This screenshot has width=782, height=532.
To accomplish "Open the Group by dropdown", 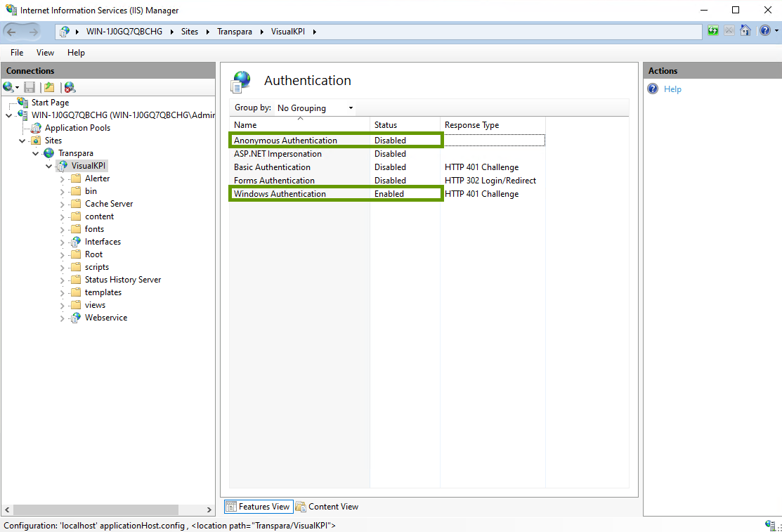I will (x=315, y=108).
